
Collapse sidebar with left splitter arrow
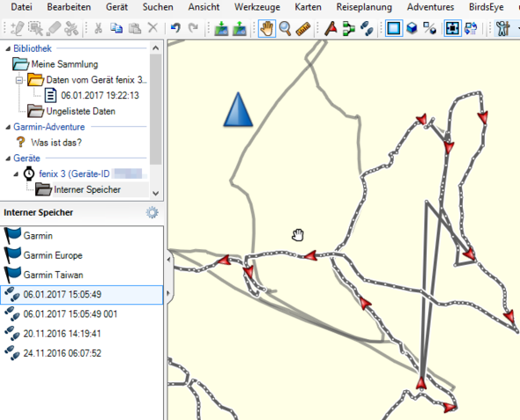coord(168,260)
